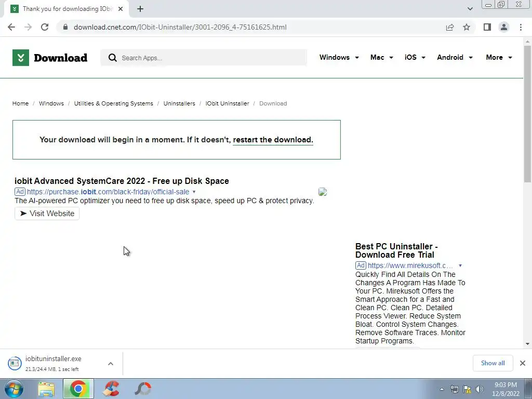
Task: Expand the Android menu
Action: 455,57
